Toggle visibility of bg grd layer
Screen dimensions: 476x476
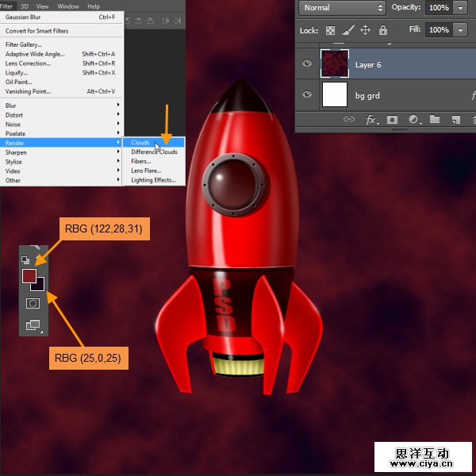[x=306, y=95]
